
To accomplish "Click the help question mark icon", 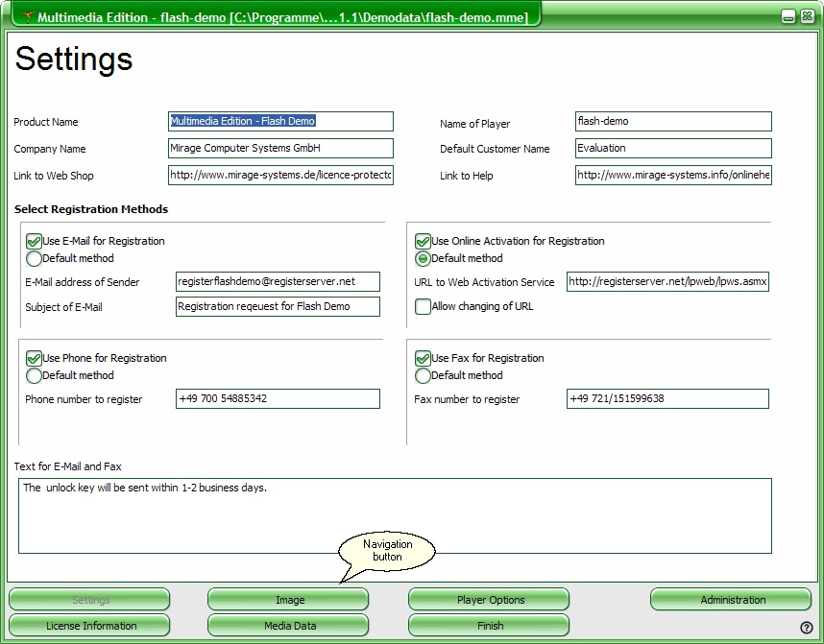I will tap(807, 628).
